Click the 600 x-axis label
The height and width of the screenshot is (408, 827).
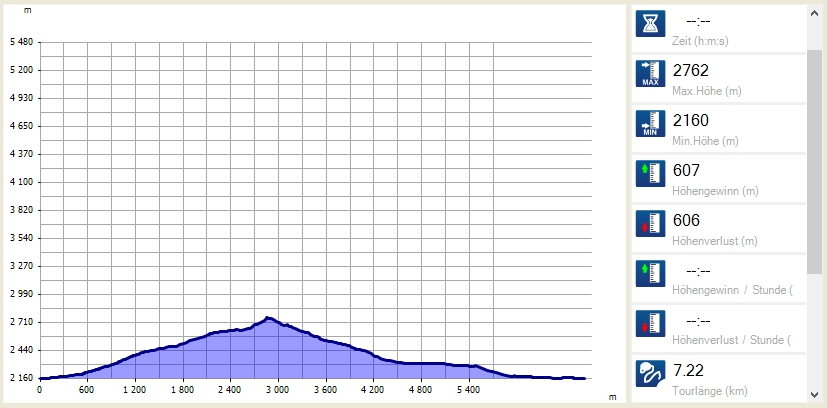[86, 390]
